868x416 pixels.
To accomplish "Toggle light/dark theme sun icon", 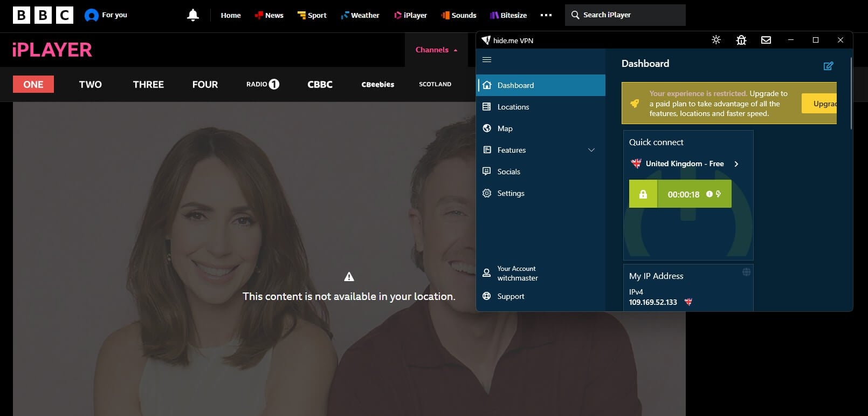I will [x=716, y=40].
